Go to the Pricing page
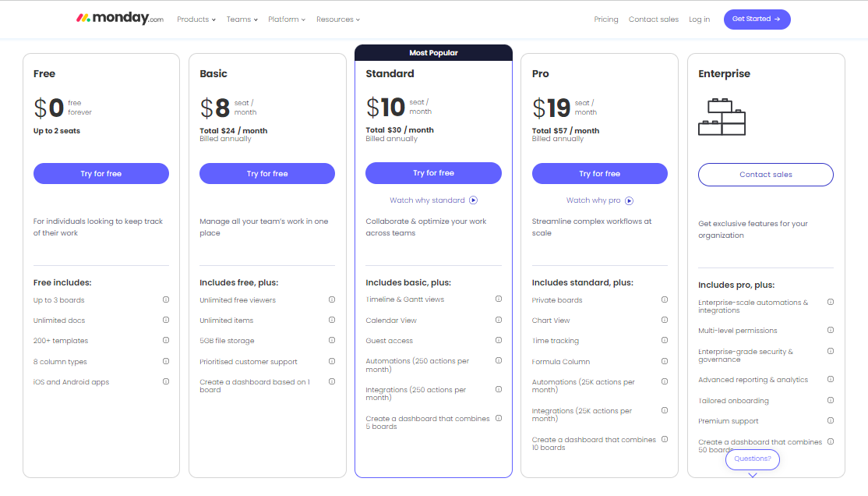868x496 pixels. tap(606, 19)
